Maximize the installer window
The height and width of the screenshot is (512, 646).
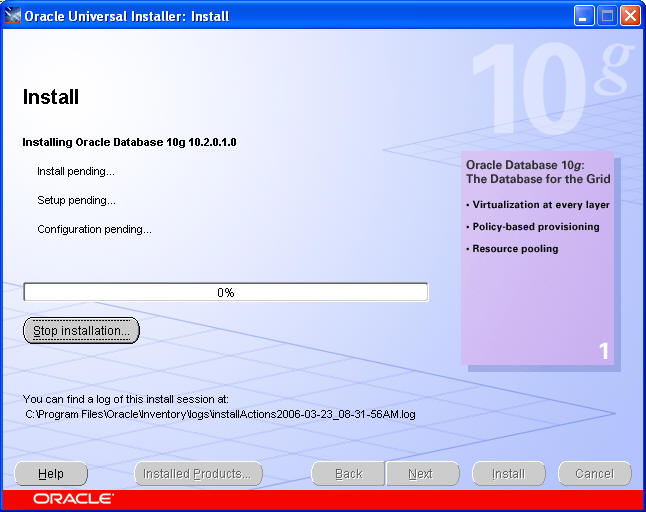click(x=607, y=16)
